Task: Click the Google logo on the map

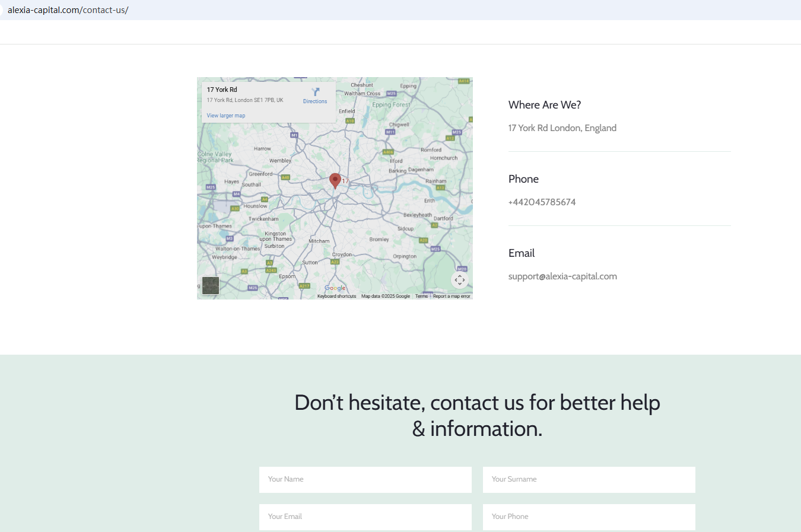Action: (335, 288)
